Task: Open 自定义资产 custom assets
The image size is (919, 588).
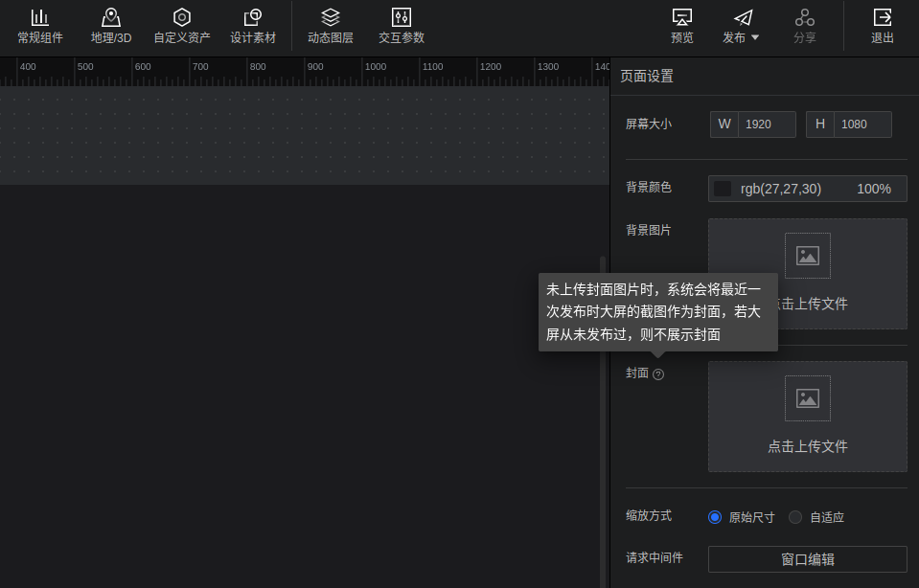Action: 181,18
